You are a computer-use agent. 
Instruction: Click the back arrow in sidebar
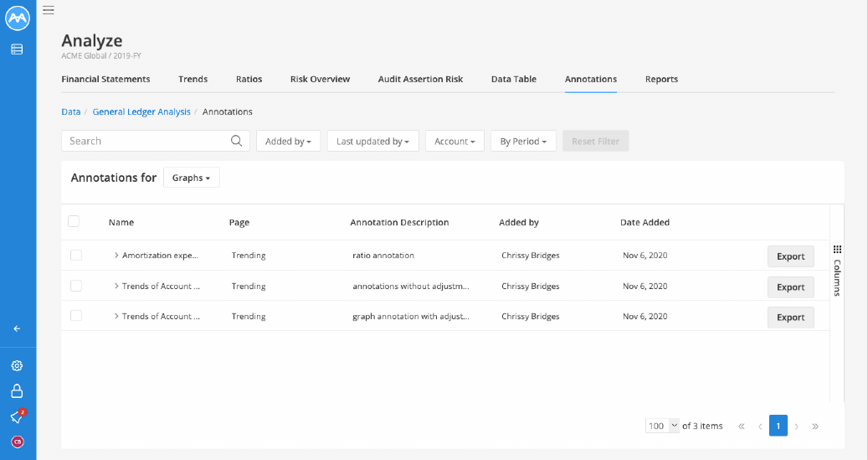tap(18, 328)
